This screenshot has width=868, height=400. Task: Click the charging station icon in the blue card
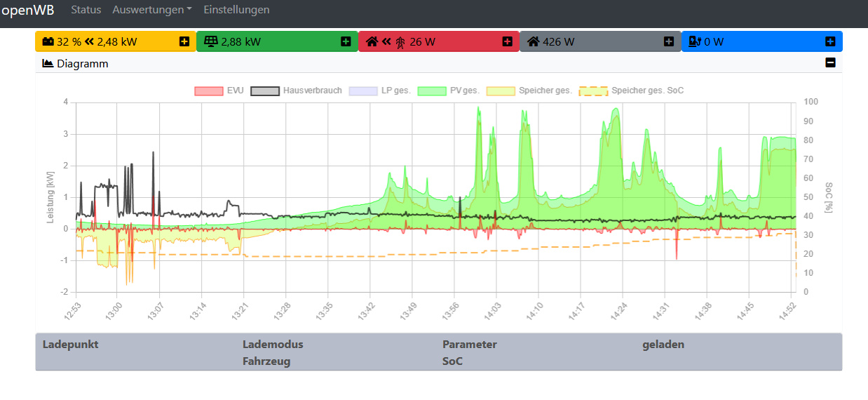[x=695, y=41]
